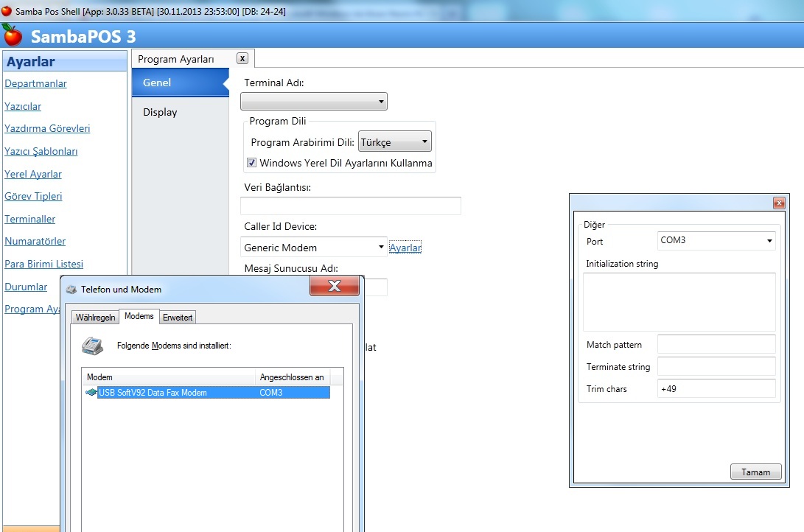Switch to the Wählregeln tab
Viewport: 804px width, 532px height.
[95, 317]
